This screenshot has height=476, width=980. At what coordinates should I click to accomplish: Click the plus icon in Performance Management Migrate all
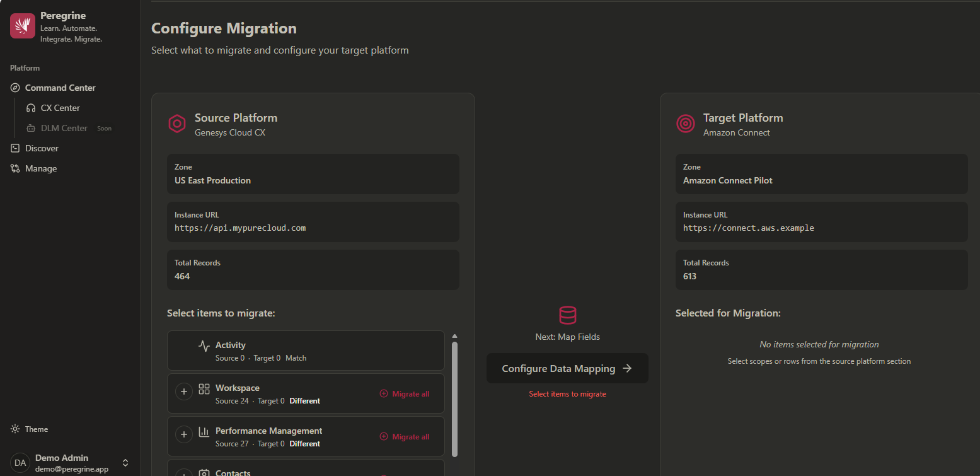click(x=384, y=436)
